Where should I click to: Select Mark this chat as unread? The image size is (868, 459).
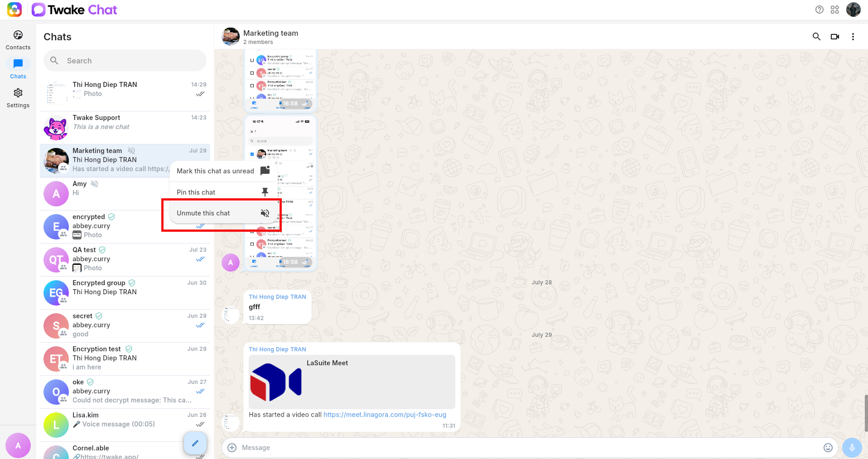coord(223,171)
